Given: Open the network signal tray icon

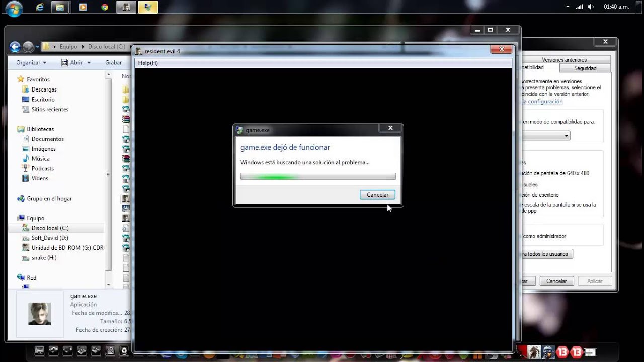Looking at the screenshot, I should point(579,7).
